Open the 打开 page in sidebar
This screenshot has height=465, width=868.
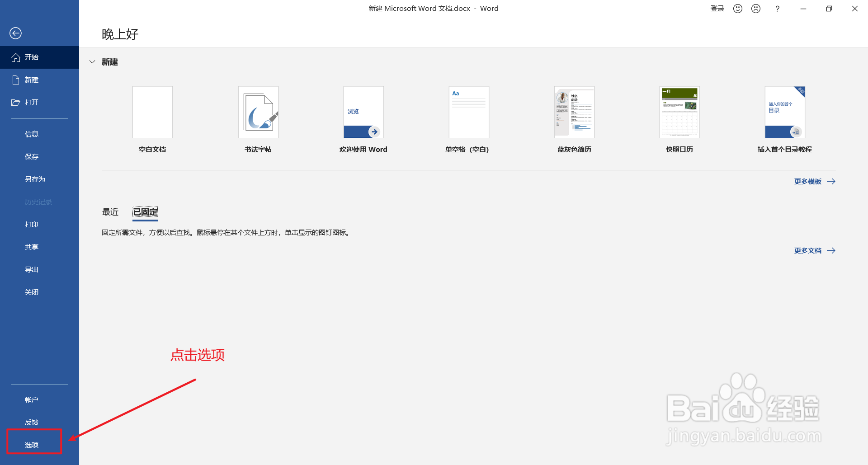click(x=39, y=103)
